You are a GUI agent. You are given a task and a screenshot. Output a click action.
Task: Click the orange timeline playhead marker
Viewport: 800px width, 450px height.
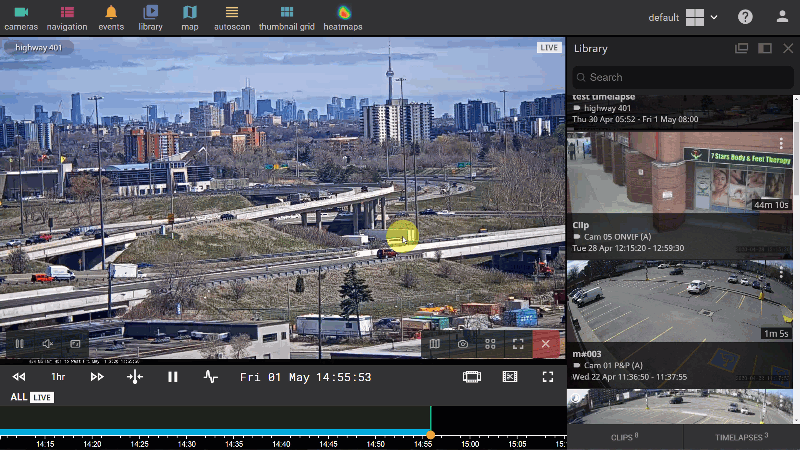pos(430,434)
